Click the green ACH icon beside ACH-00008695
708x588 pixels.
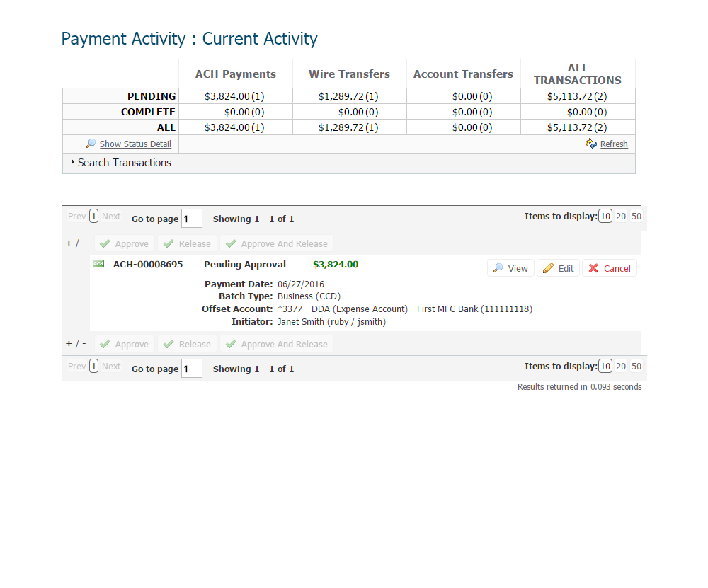point(98,264)
